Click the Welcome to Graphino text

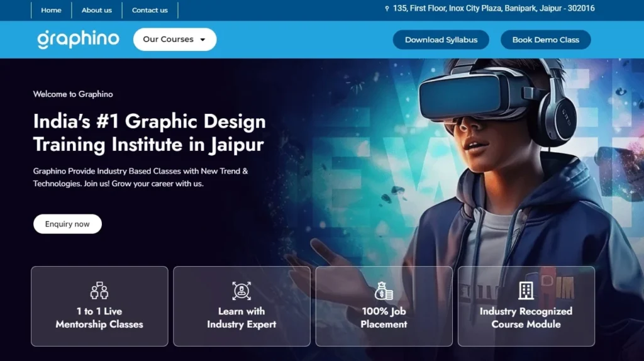[73, 94]
